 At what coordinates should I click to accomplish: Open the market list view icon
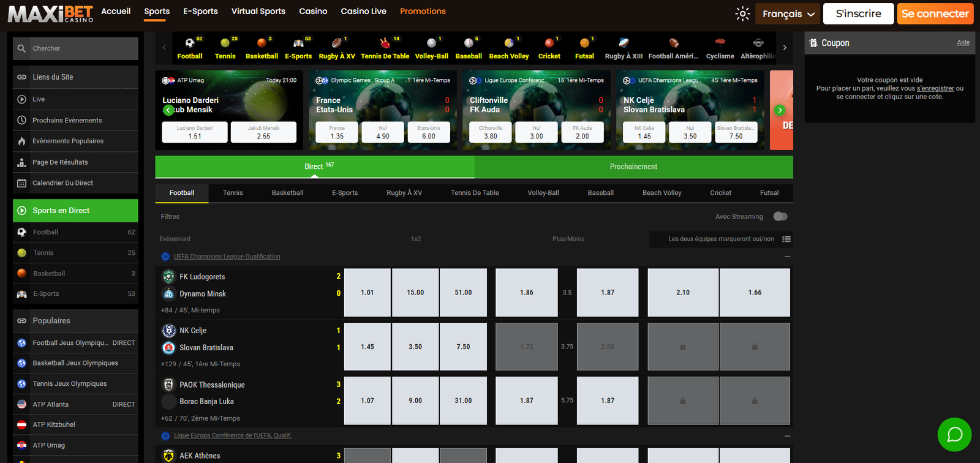pos(786,239)
